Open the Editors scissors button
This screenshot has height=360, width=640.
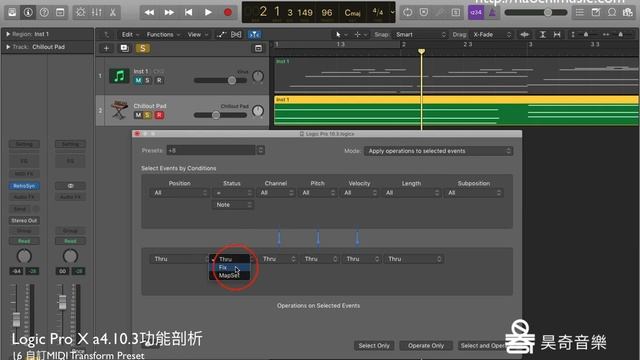[113, 12]
